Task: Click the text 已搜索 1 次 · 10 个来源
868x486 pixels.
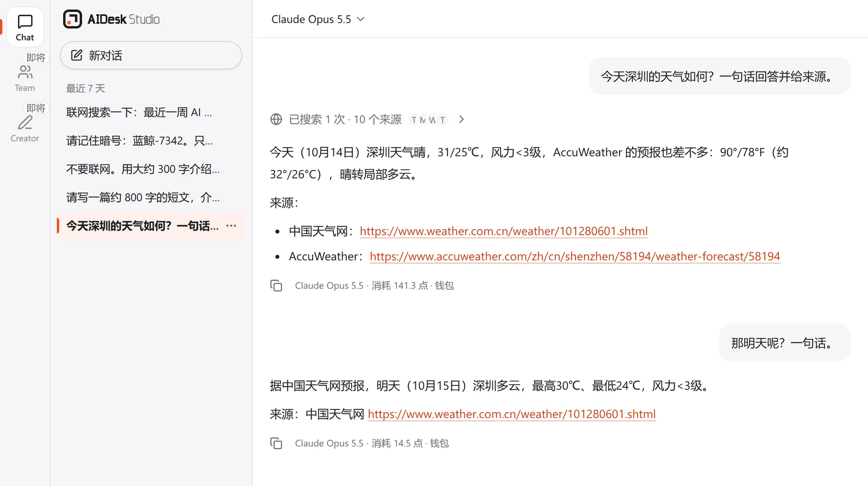Action: (345, 119)
